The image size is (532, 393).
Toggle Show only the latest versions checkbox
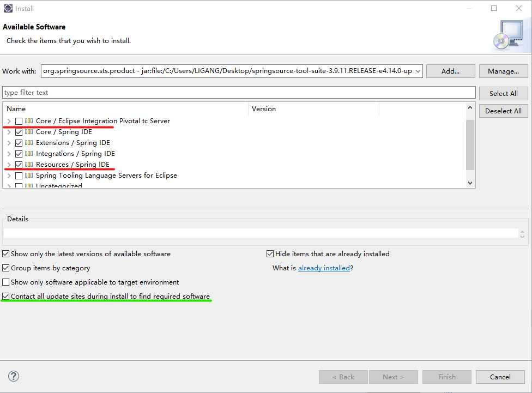coord(6,254)
